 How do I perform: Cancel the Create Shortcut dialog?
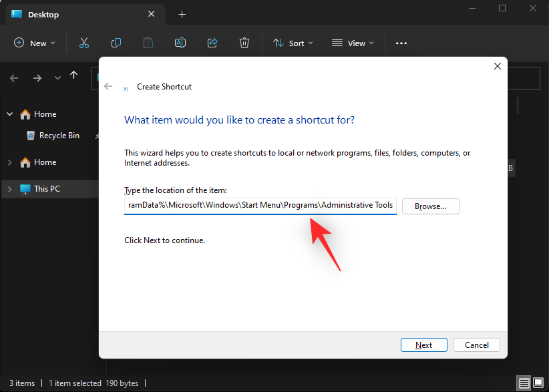[476, 345]
